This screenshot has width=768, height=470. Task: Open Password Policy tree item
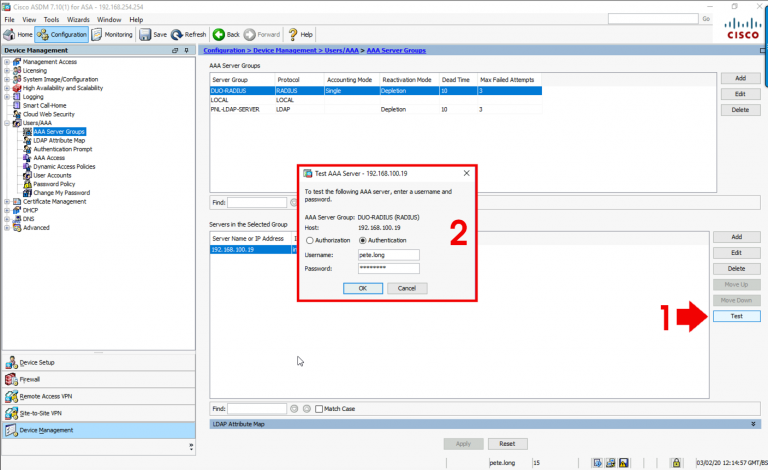54,184
